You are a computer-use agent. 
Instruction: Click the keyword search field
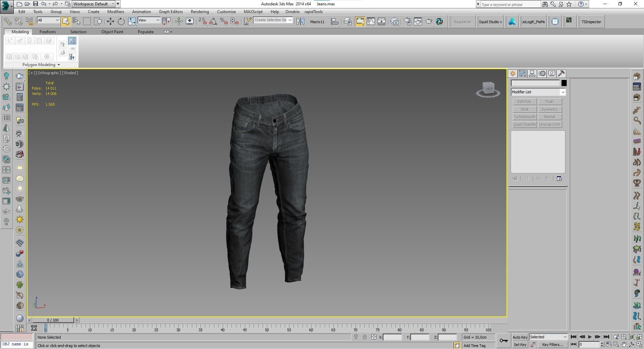(x=510, y=4)
